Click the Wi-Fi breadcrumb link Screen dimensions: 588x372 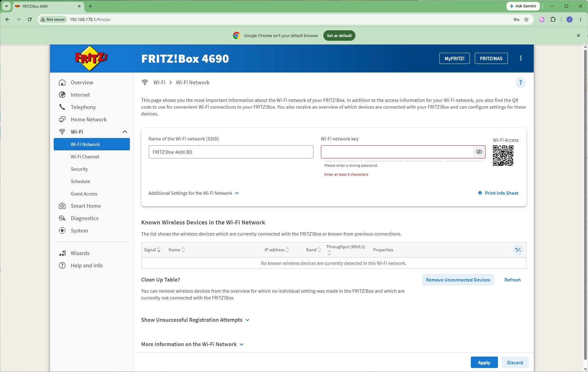point(159,82)
